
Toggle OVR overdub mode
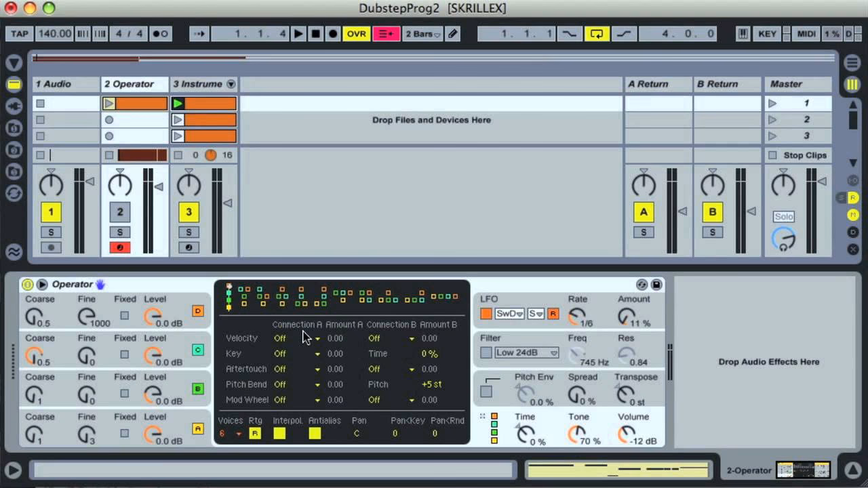(x=356, y=33)
